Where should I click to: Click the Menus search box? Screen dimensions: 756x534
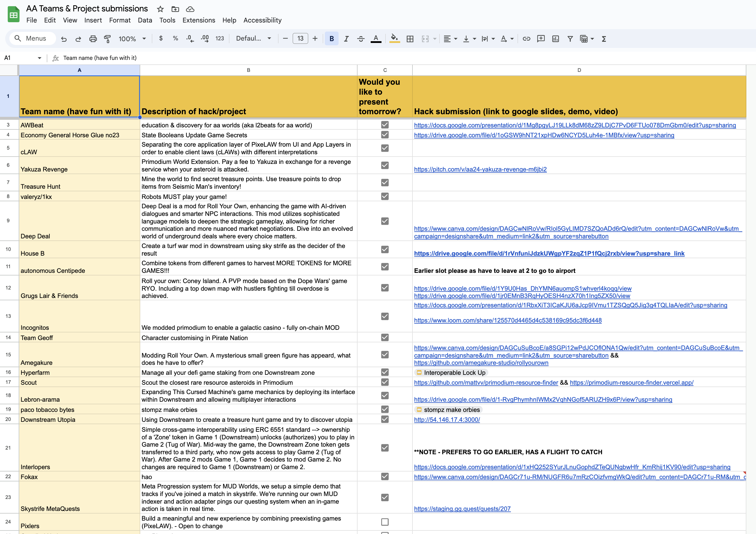click(32, 39)
